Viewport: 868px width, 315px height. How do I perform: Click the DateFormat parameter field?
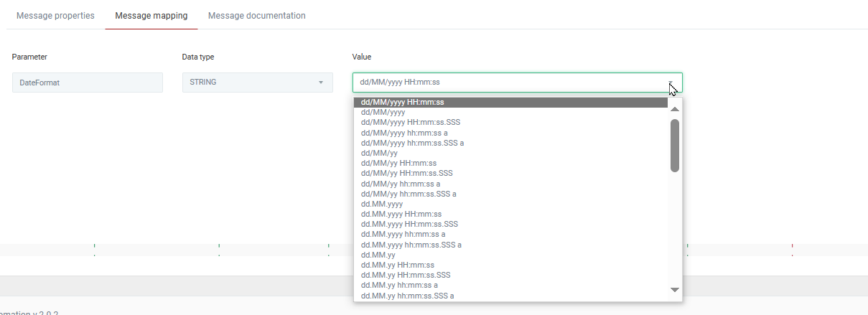[x=88, y=83]
